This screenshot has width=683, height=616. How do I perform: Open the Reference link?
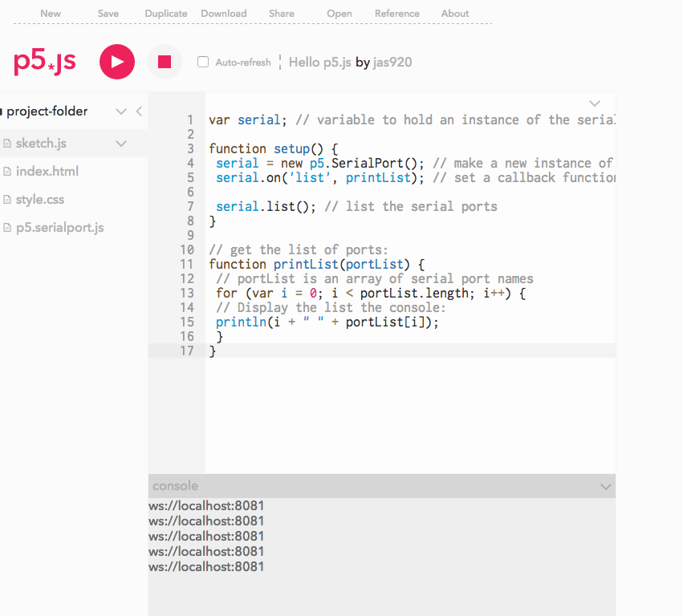click(397, 14)
